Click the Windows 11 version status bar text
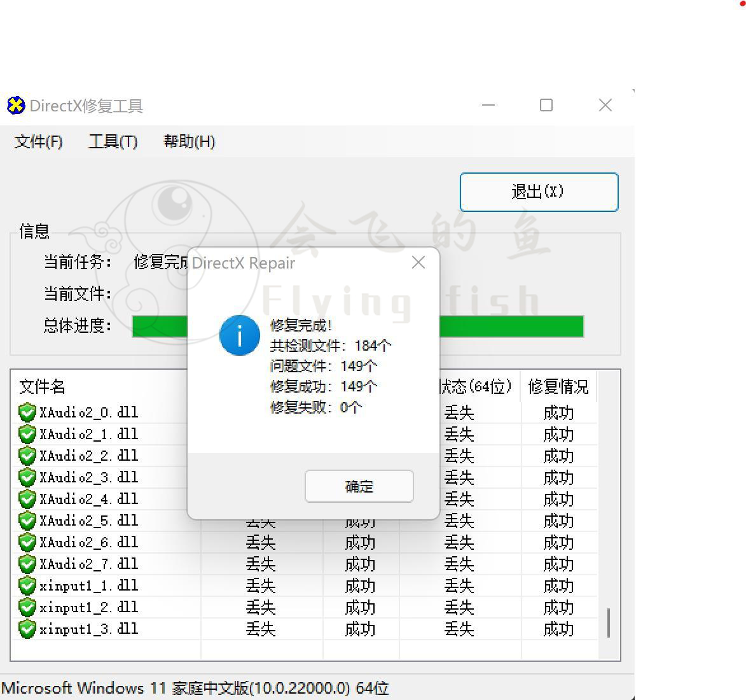Image resolution: width=746 pixels, height=700 pixels. [195, 688]
